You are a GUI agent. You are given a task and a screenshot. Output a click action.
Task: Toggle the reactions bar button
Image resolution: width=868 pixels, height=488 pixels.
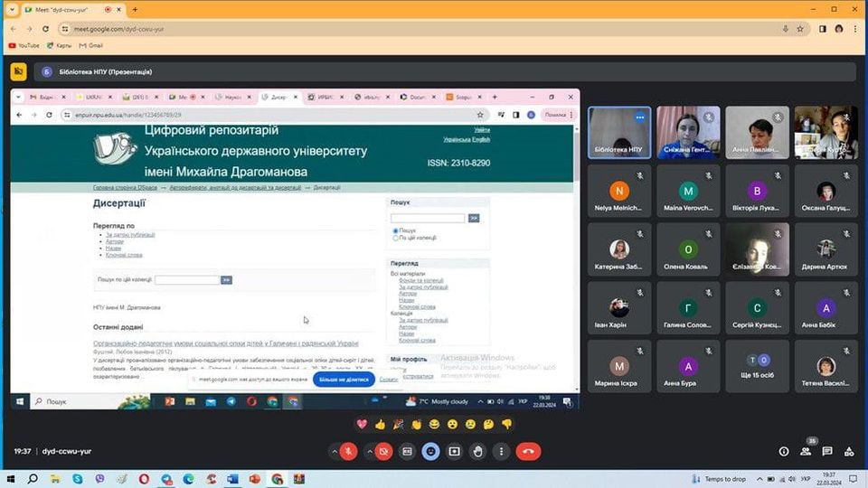(x=430, y=452)
